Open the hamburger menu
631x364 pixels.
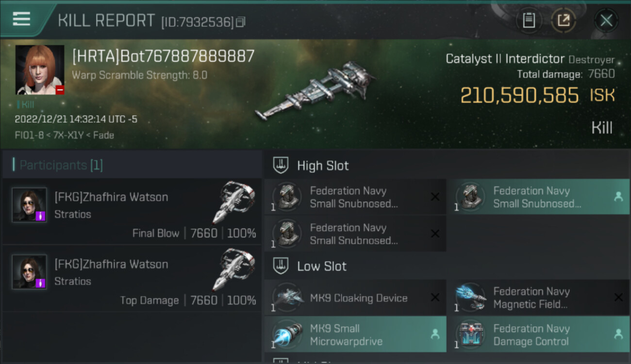point(21,19)
